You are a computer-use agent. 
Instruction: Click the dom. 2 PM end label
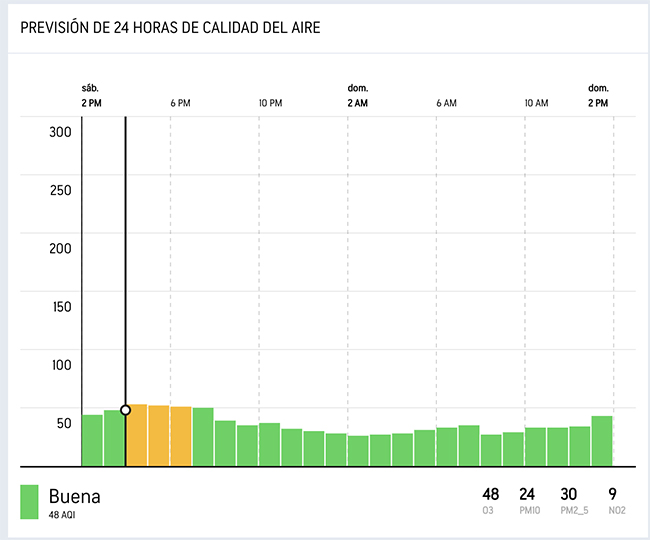pyautogui.click(x=598, y=96)
